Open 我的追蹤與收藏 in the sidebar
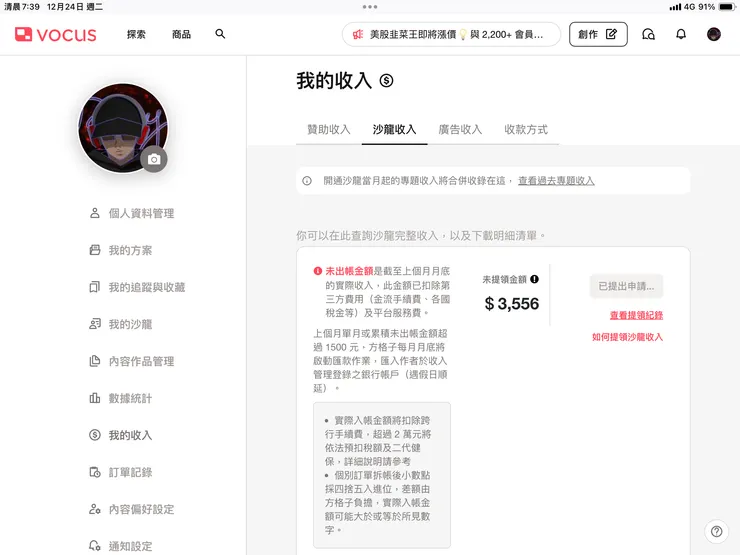Viewport: 740px width, 555px height. 137,287
